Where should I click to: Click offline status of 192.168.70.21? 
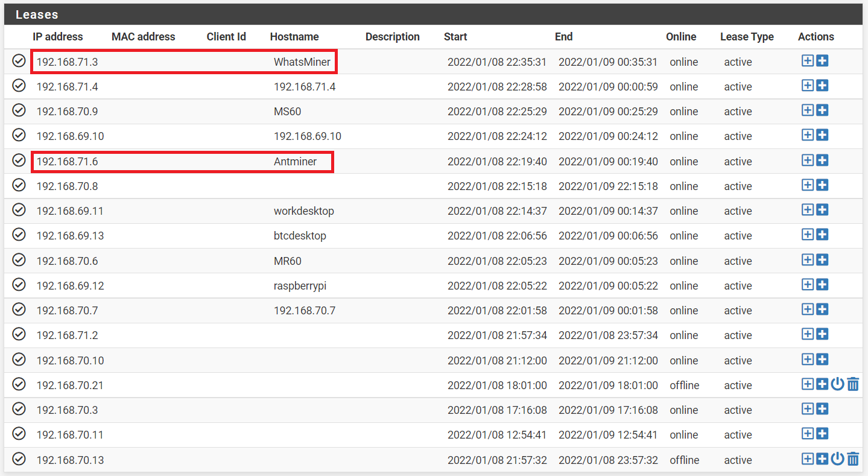[x=685, y=386]
